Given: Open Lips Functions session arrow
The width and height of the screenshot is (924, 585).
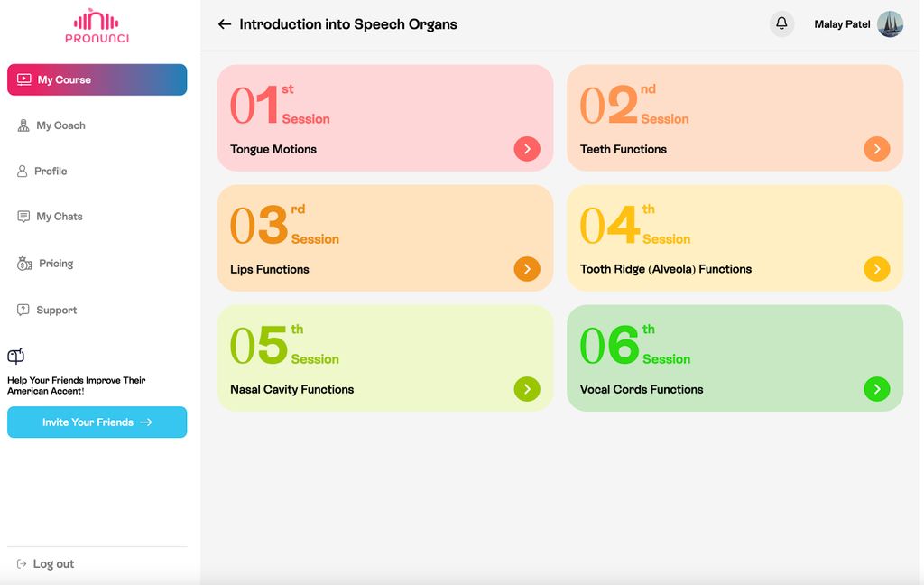Looking at the screenshot, I should tap(527, 269).
